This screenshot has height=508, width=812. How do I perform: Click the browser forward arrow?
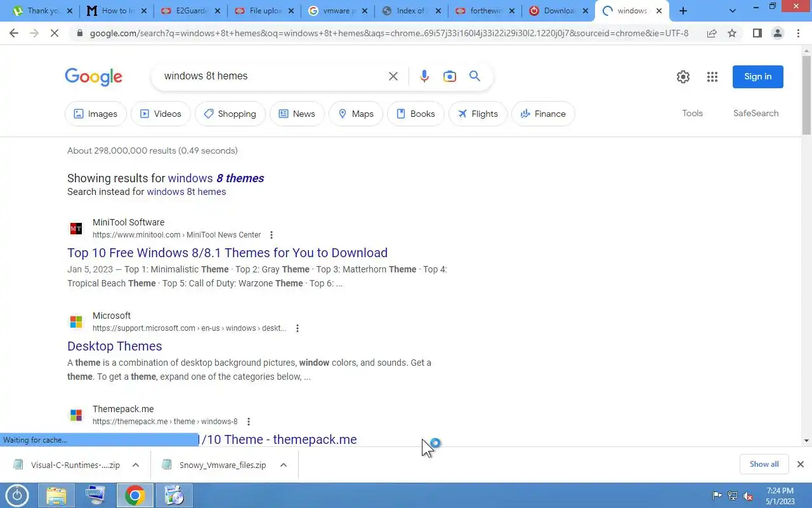click(x=34, y=33)
